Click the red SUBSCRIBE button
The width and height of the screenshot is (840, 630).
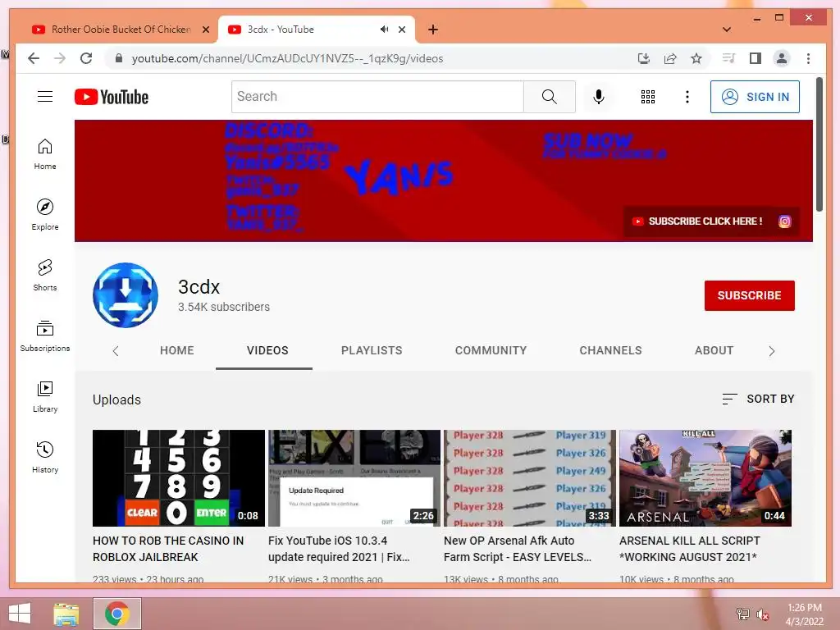(750, 295)
